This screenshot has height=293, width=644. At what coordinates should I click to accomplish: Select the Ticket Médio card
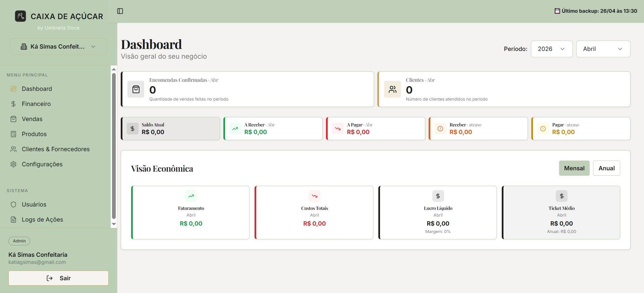(561, 213)
